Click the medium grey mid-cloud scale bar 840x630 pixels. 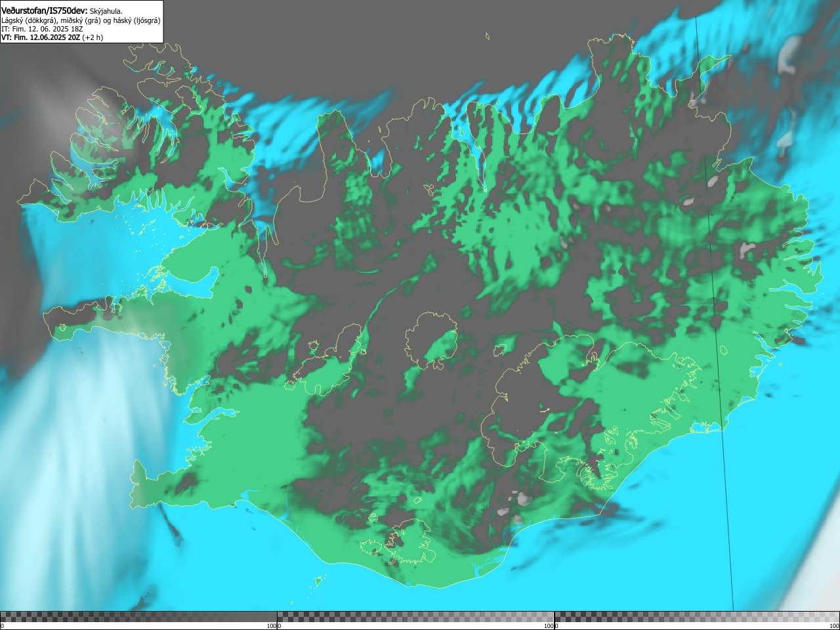[415, 617]
